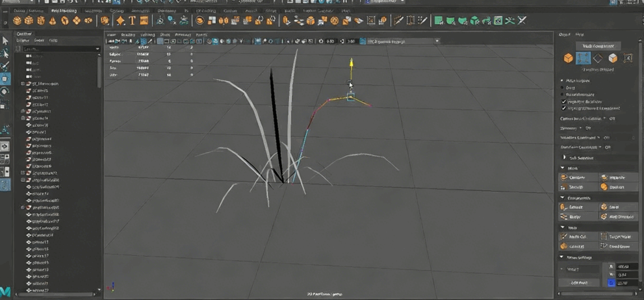Expand the Soft Selection section
This screenshot has height=300, width=644.
click(563, 158)
